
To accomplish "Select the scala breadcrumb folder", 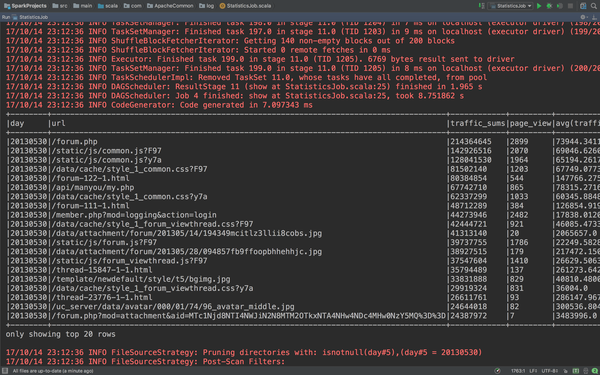I will coord(108,6).
